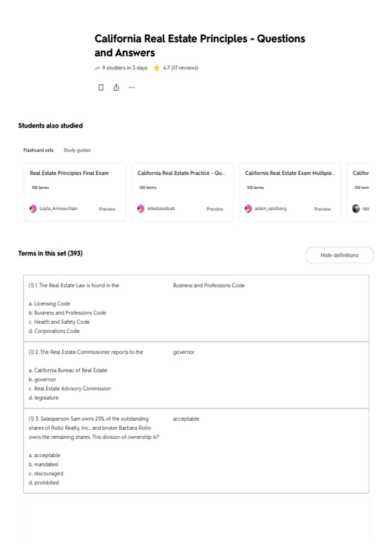
Task: Preview Real Estate Principles Final Exam set
Action: pyautogui.click(x=107, y=209)
